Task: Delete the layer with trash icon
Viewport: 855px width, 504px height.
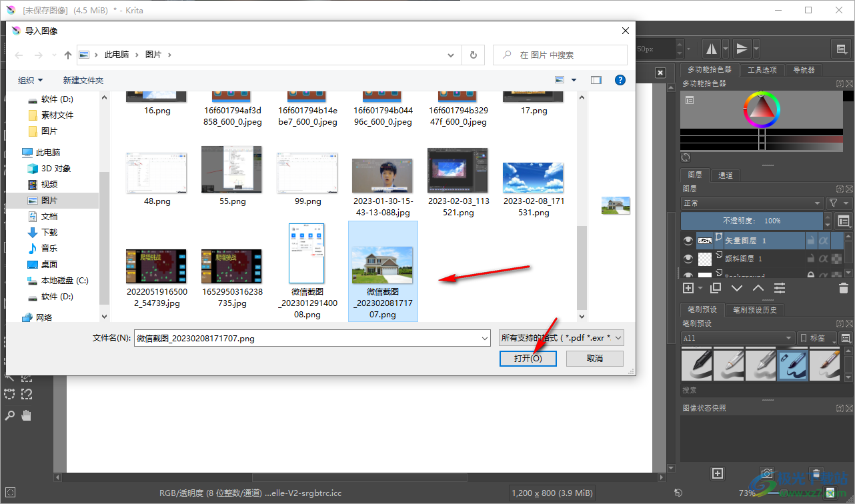Action: click(843, 288)
